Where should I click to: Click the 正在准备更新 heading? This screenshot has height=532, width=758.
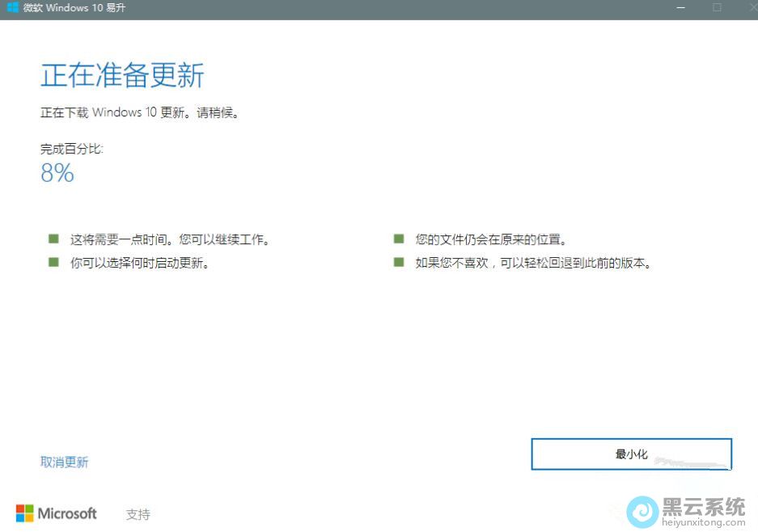(121, 74)
